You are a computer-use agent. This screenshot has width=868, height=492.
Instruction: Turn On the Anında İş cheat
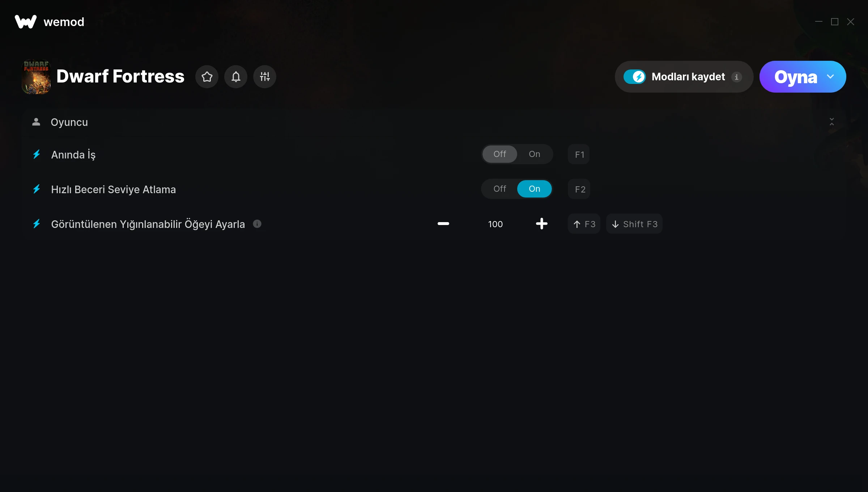(x=535, y=154)
